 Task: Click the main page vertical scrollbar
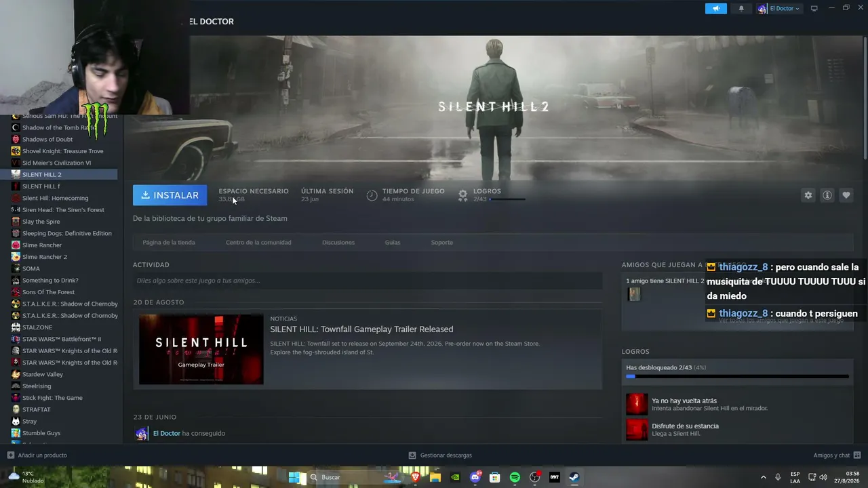point(865,98)
